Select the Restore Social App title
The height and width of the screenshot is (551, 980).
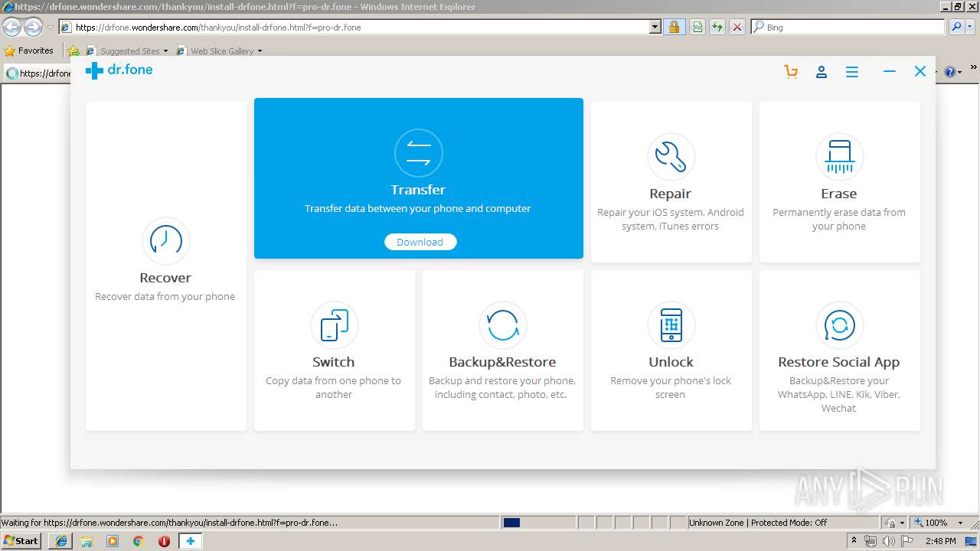coord(839,362)
